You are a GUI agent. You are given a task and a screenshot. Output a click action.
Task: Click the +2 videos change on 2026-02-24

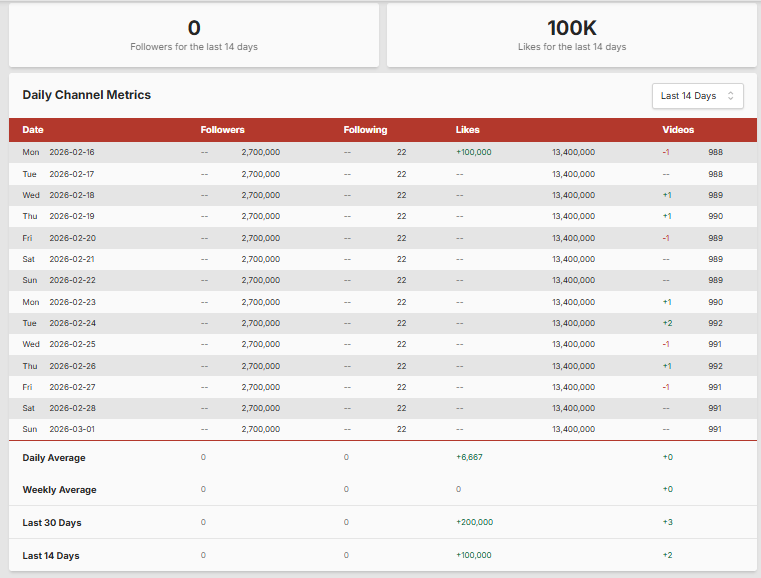click(666, 323)
